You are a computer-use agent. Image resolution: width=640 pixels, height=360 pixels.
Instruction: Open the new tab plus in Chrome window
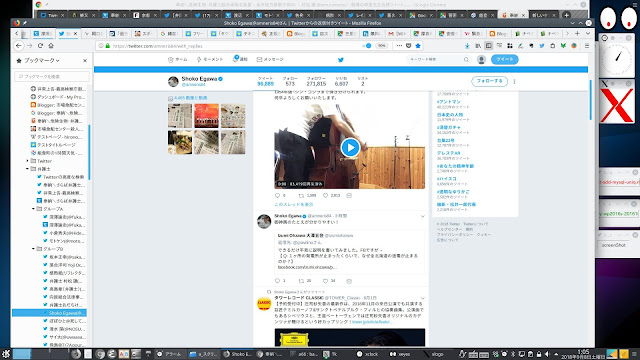[567, 15]
